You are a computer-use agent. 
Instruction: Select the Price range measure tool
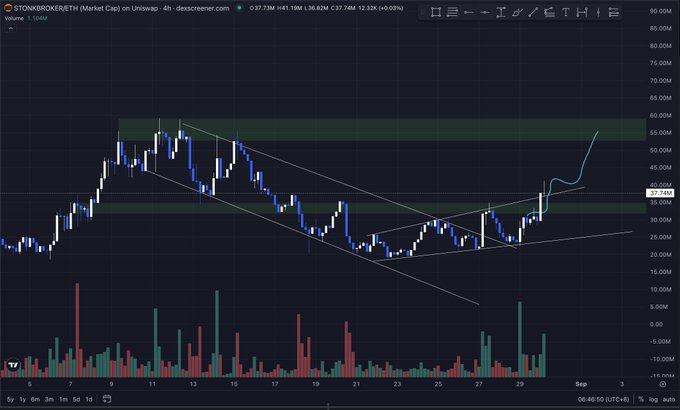[500, 12]
